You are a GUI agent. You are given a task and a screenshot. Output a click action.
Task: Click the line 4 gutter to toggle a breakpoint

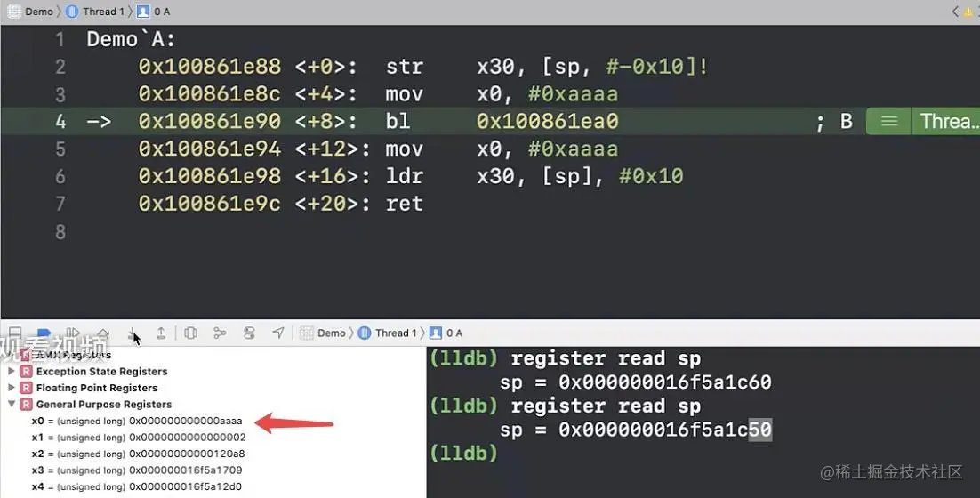[x=60, y=121]
